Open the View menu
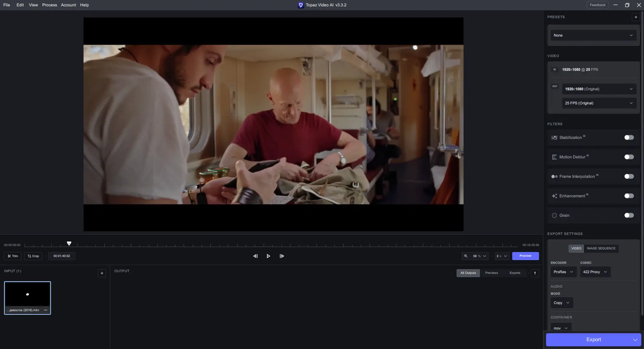Viewport: 644px width, 349px height. tap(33, 5)
